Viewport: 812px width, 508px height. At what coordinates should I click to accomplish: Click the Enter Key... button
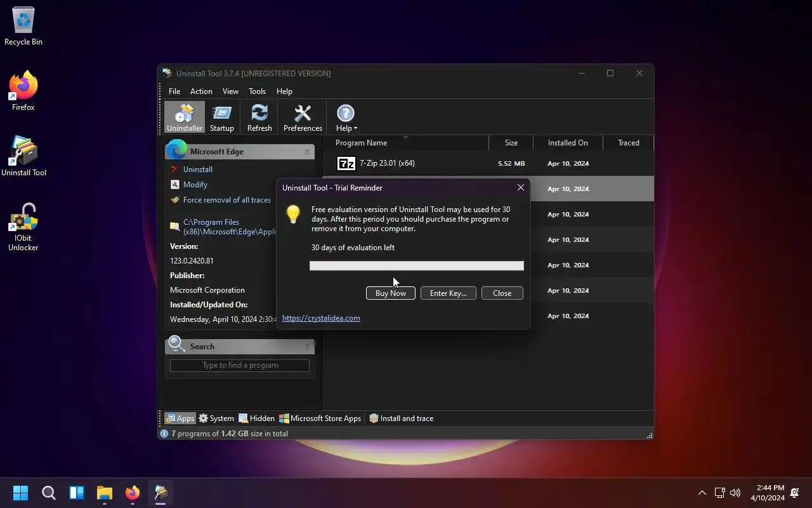click(449, 293)
